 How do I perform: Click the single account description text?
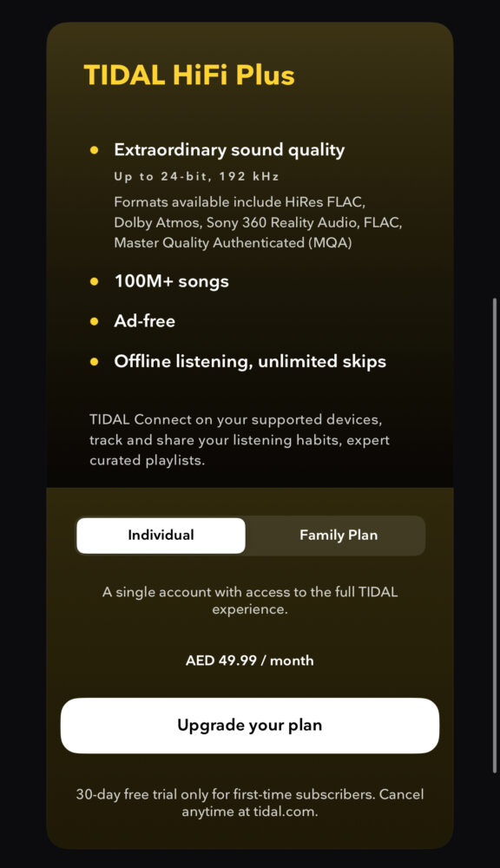click(250, 601)
